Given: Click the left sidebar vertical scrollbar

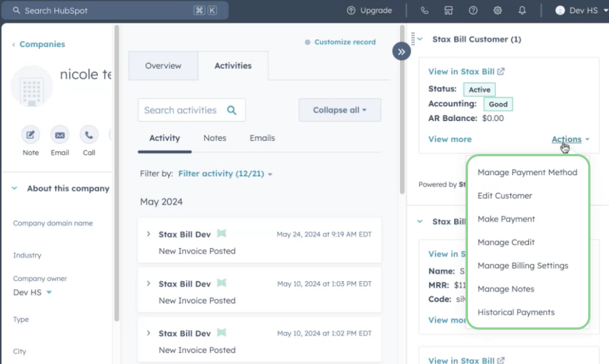Looking at the screenshot, I should point(117,174).
